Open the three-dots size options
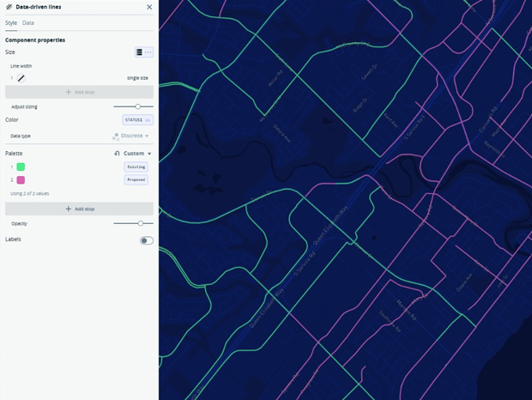The height and width of the screenshot is (400, 532). (x=148, y=52)
